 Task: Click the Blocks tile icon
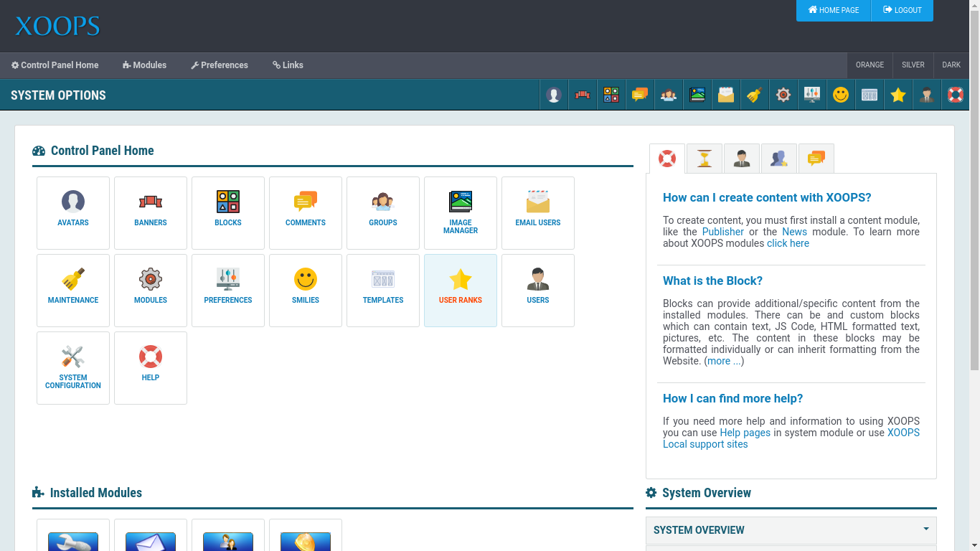click(x=228, y=202)
